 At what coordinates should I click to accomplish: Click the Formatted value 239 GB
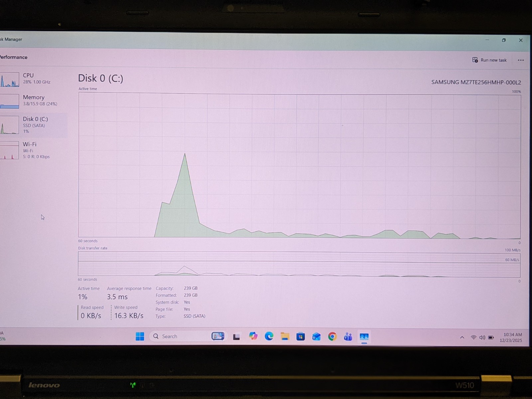pos(191,295)
